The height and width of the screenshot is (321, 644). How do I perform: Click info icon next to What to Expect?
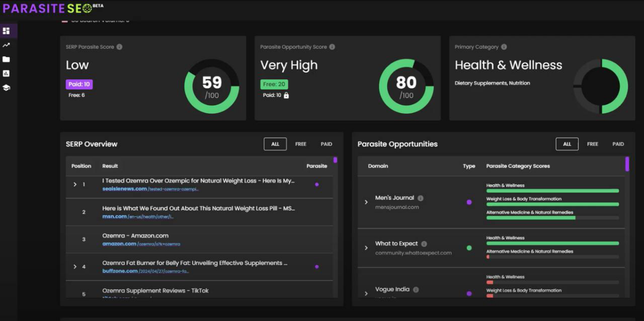(x=424, y=244)
